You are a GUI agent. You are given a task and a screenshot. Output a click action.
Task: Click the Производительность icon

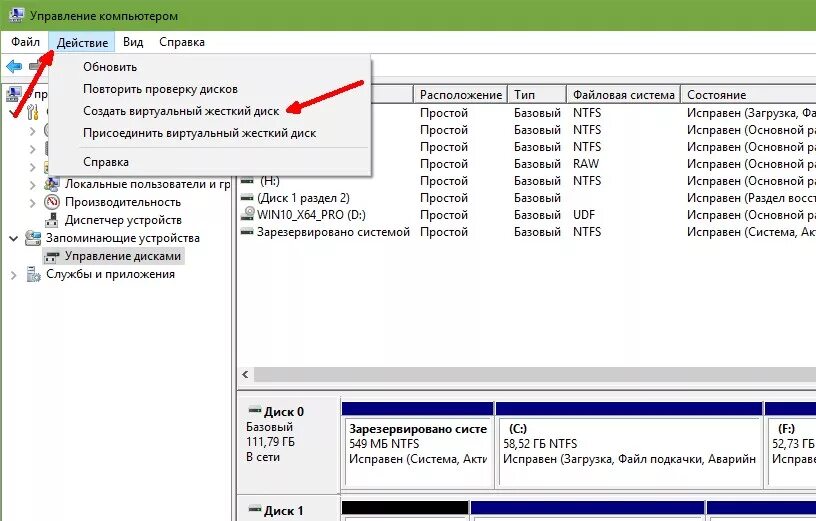pyautogui.click(x=52, y=202)
